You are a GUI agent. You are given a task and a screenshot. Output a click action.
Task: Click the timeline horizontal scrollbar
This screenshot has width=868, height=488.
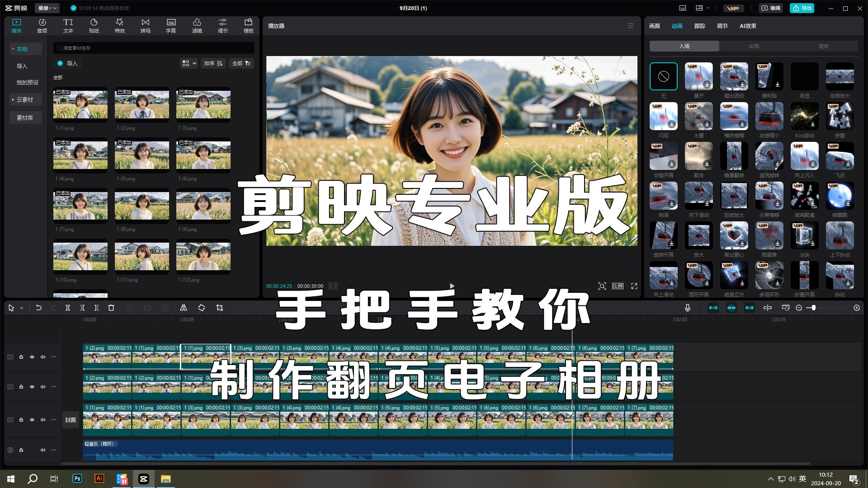click(x=435, y=464)
